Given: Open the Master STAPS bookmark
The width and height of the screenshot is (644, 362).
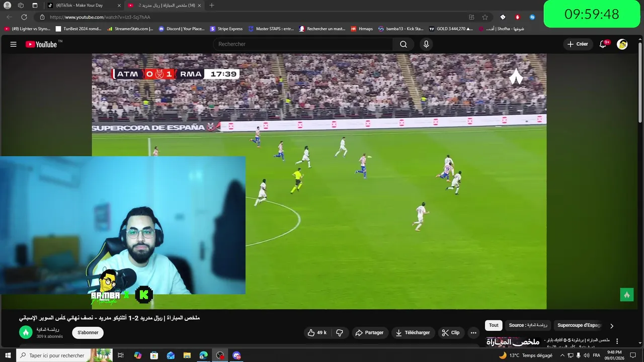Looking at the screenshot, I should tap(271, 29).
